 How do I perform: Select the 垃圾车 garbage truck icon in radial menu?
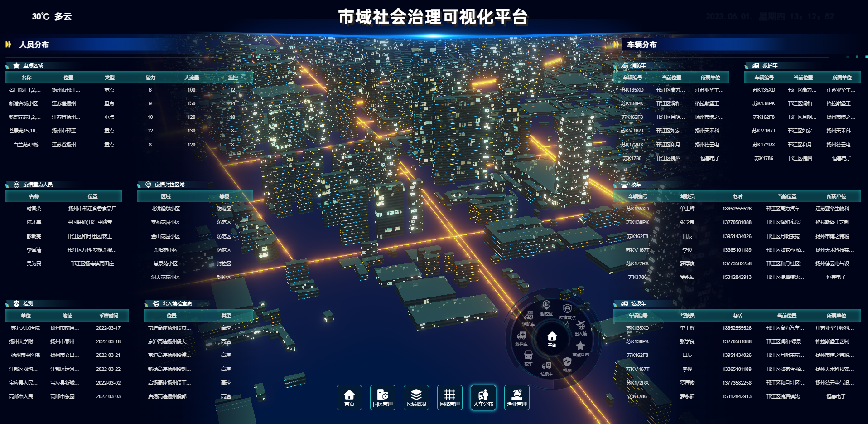click(x=546, y=366)
